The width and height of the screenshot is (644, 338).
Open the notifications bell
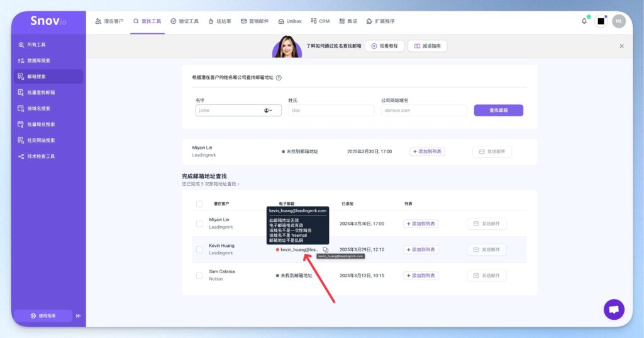point(584,21)
